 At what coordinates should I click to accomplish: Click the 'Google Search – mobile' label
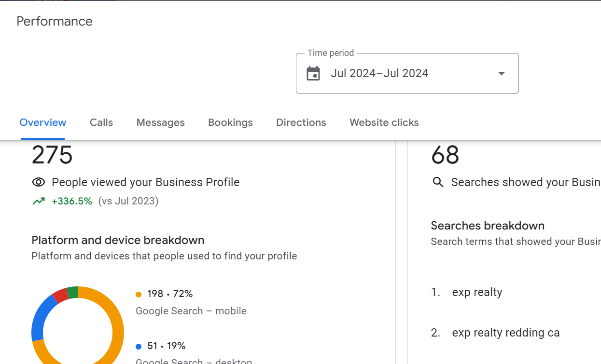pos(191,311)
